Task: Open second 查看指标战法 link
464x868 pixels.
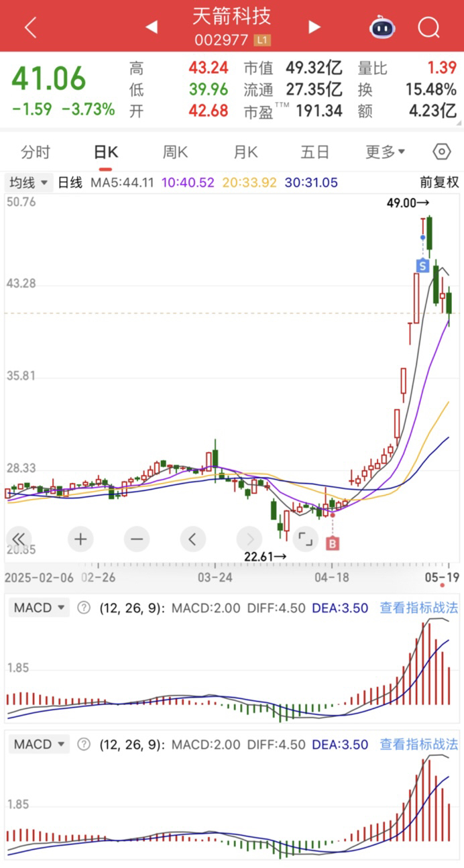Action: tap(419, 744)
